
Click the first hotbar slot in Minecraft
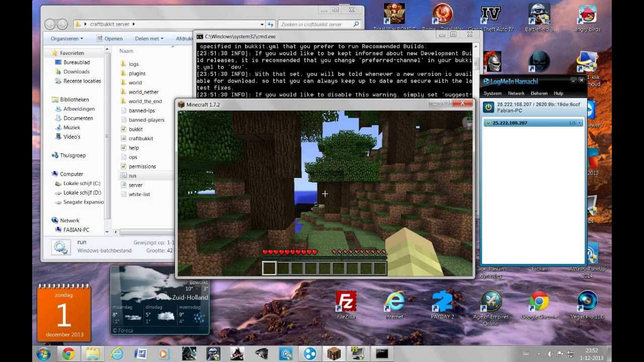coord(269,268)
